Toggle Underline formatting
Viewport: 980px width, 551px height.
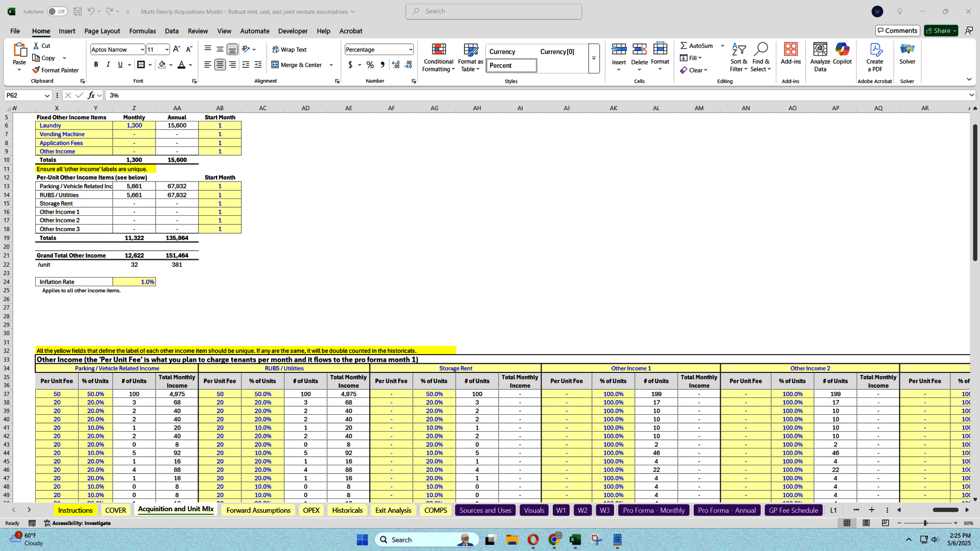(x=120, y=65)
